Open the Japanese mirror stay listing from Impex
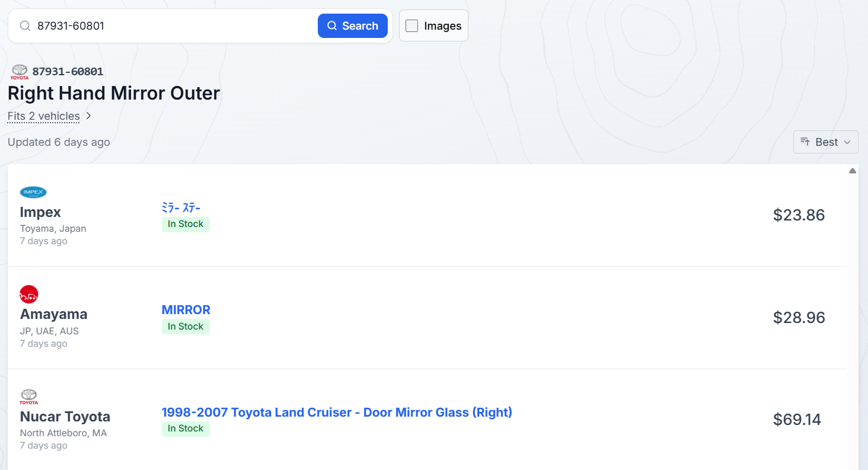 [x=181, y=207]
